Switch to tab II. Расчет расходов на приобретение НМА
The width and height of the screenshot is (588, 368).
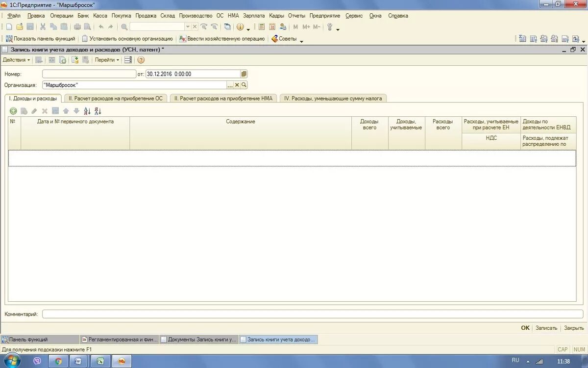click(x=223, y=98)
